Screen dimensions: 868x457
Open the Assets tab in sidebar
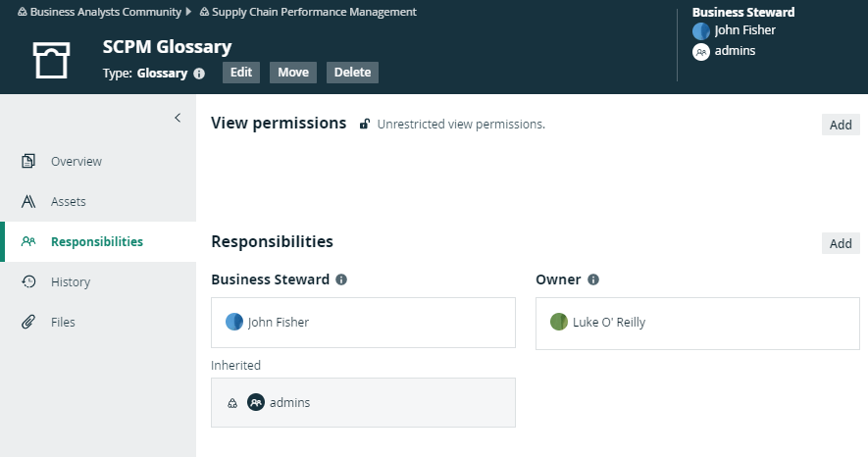(68, 201)
